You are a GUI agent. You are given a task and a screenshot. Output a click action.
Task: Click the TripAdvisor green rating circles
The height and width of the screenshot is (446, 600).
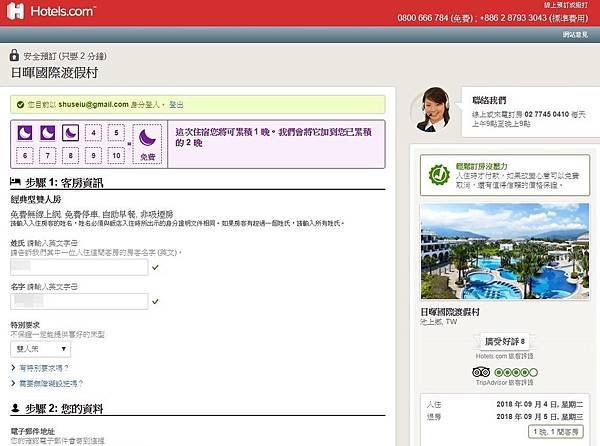(516, 372)
